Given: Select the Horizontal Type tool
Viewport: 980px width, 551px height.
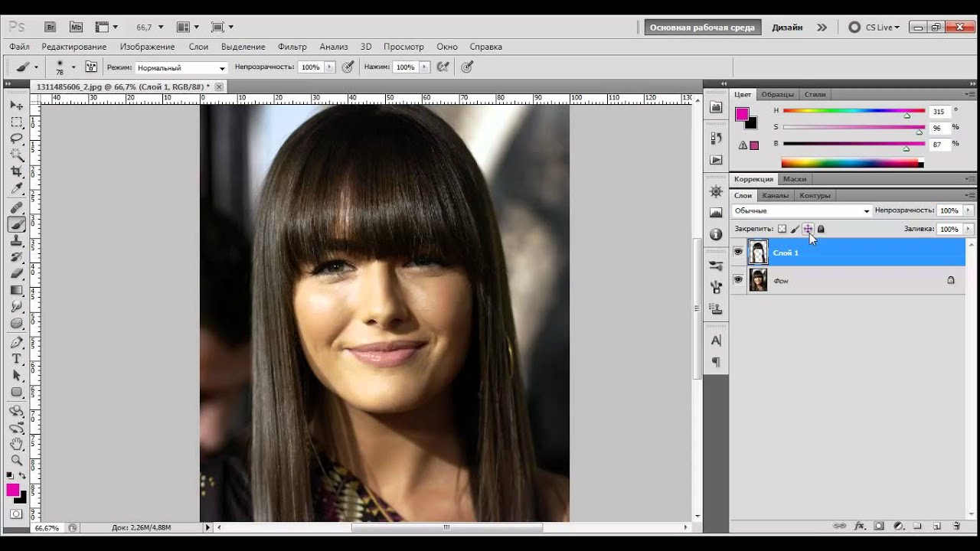Looking at the screenshot, I should click(16, 358).
